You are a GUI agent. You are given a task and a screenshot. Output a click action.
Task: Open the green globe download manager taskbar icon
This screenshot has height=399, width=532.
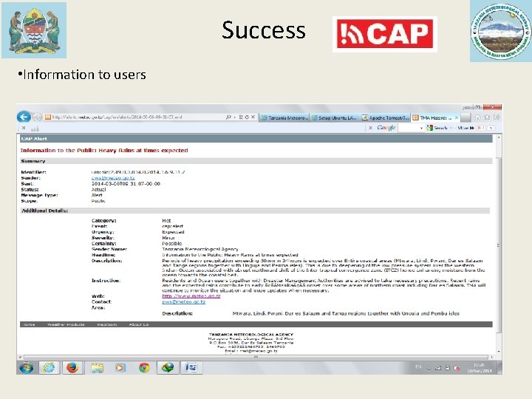[x=168, y=368]
